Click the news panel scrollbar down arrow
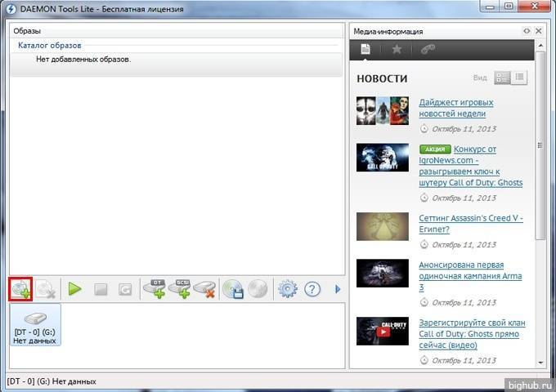 click(540, 363)
